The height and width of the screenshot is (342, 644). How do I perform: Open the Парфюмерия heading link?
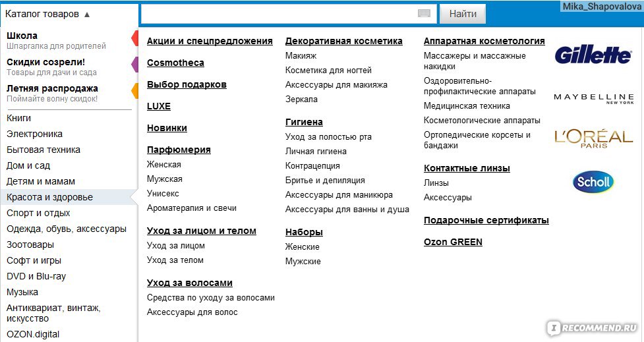coord(179,150)
